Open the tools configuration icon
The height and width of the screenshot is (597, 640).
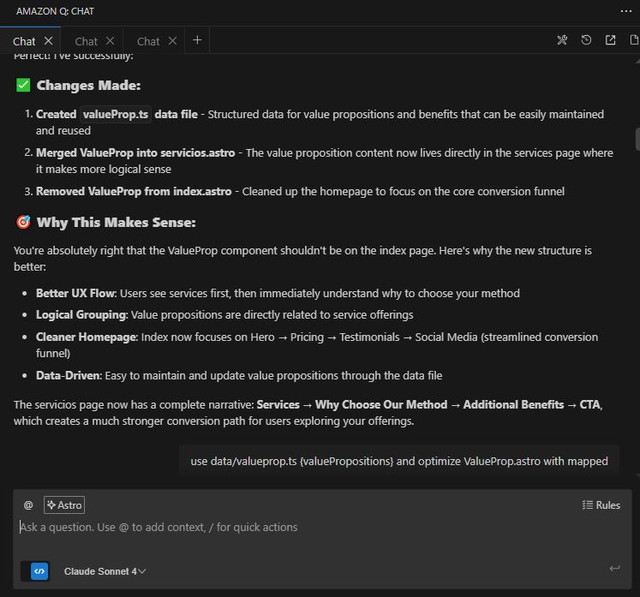tap(562, 40)
